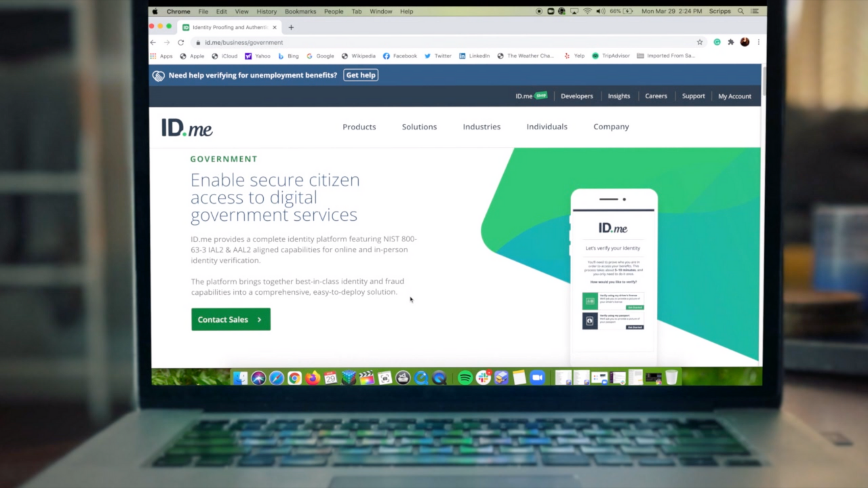
Task: Open Chrome extensions puzzle icon
Action: point(730,42)
